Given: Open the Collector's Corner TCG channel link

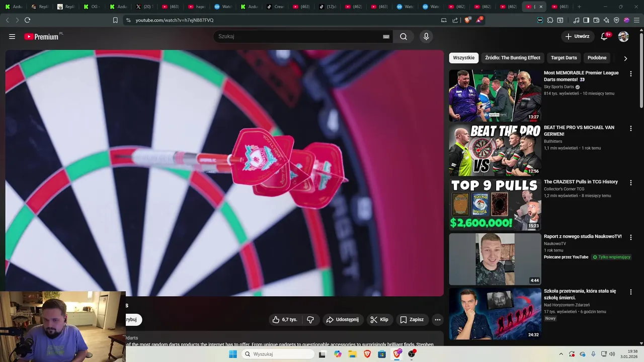Looking at the screenshot, I should point(564,189).
